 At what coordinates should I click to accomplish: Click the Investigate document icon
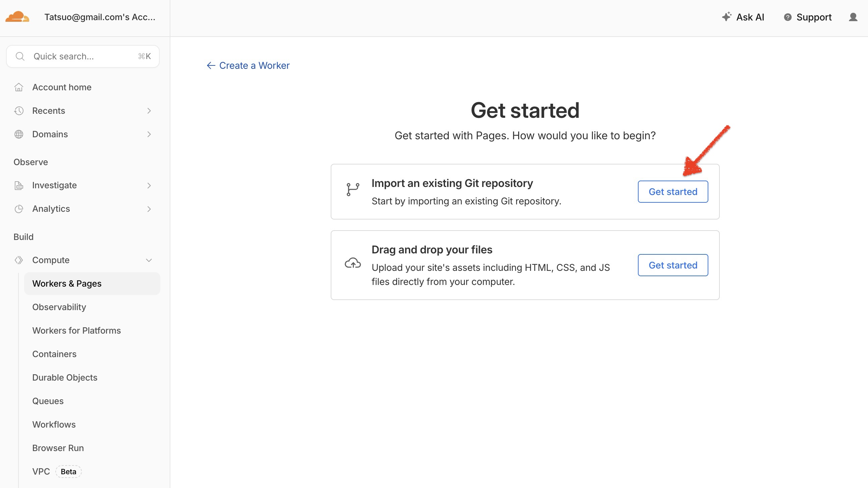(x=19, y=185)
